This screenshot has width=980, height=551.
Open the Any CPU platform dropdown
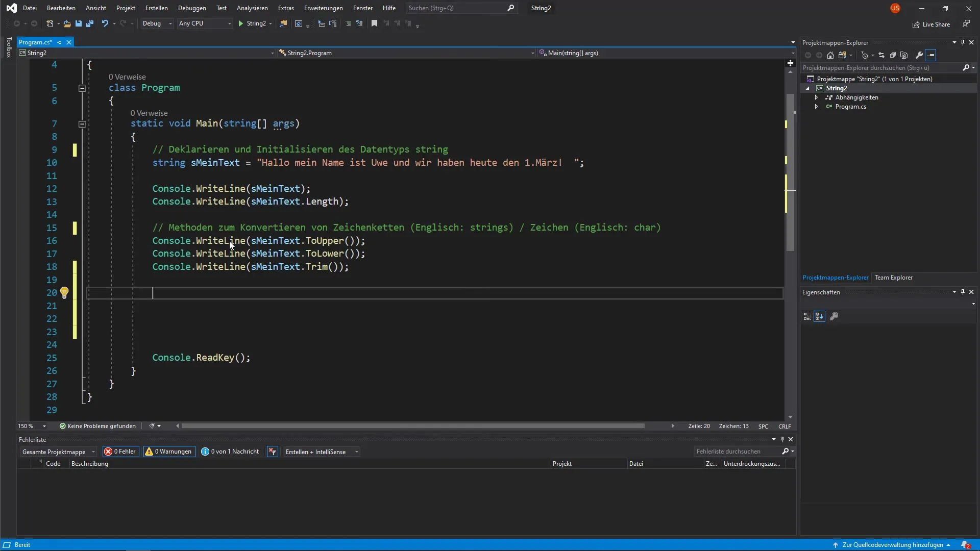204,23
